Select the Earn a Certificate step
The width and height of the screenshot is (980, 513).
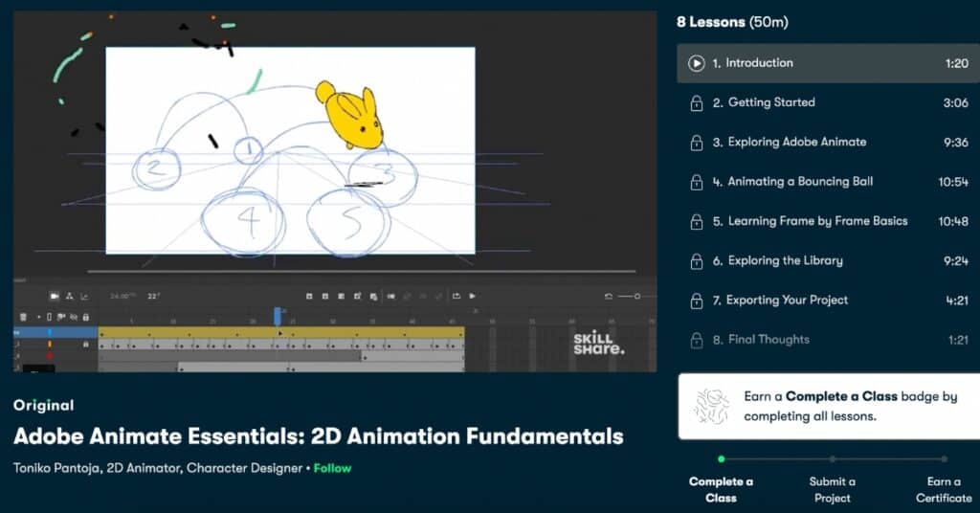click(x=944, y=488)
